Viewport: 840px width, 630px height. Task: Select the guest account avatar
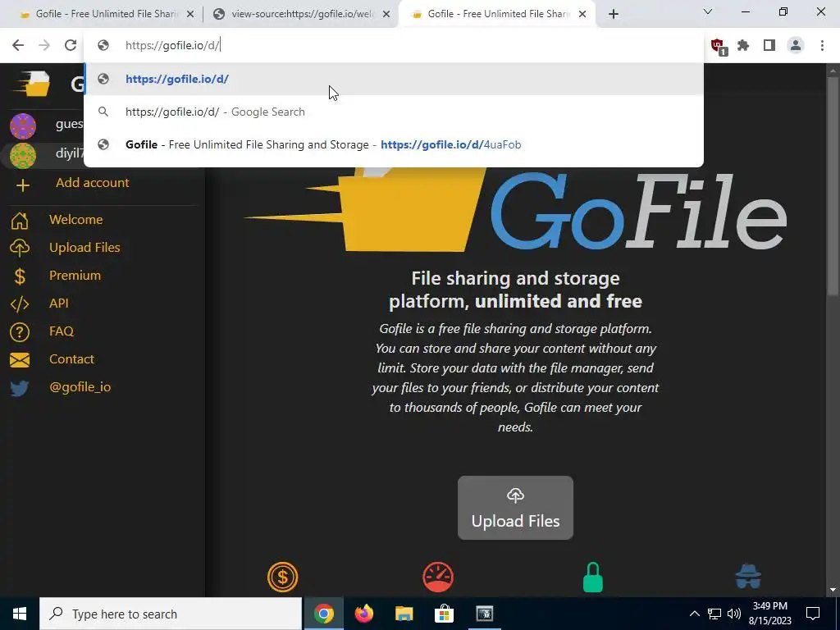[23, 126]
